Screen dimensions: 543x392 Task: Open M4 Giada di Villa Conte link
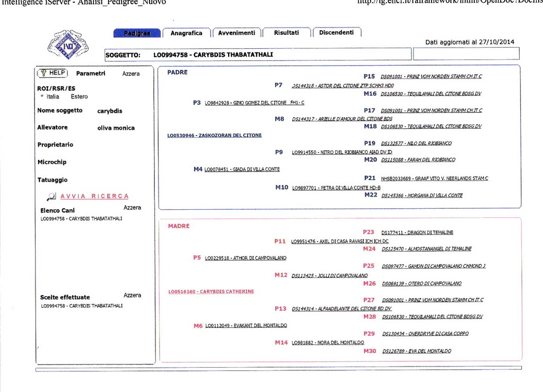click(242, 169)
